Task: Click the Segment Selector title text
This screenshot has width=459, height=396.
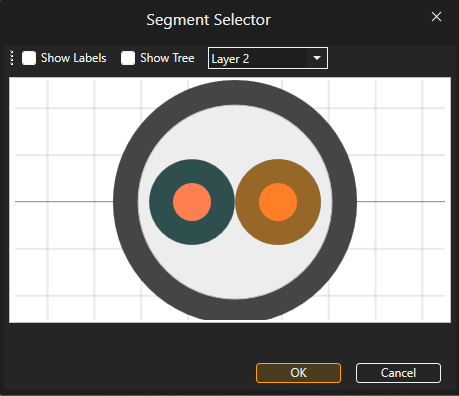Action: (208, 20)
